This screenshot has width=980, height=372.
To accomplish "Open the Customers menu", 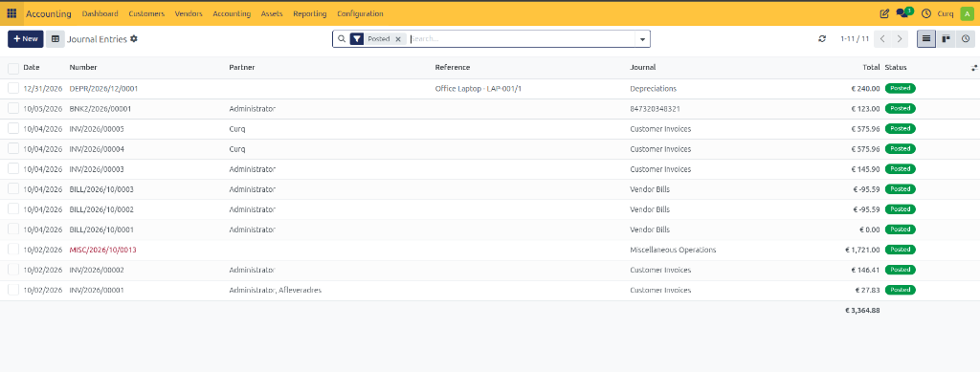I will 146,13.
